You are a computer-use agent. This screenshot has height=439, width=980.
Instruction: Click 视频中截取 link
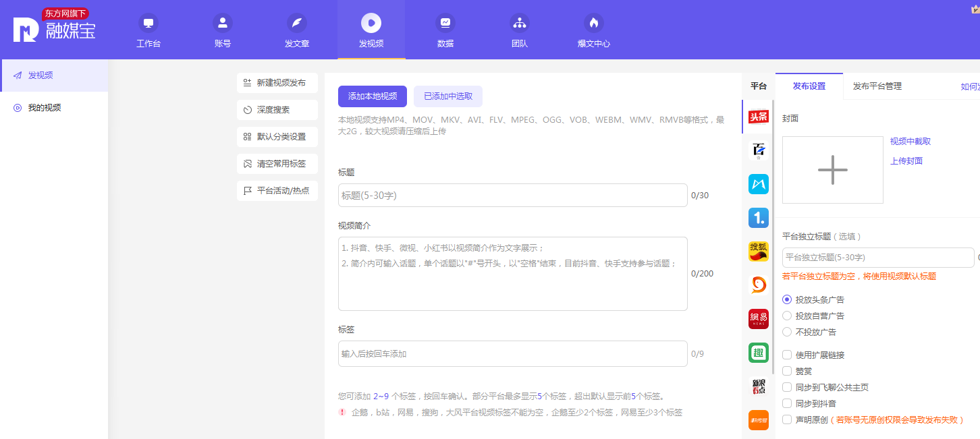(x=910, y=142)
